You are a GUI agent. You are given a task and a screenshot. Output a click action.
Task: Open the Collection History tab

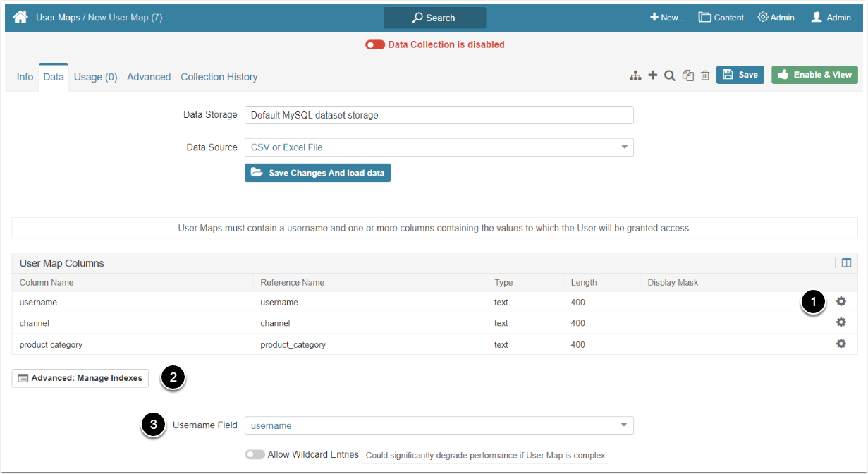click(219, 77)
